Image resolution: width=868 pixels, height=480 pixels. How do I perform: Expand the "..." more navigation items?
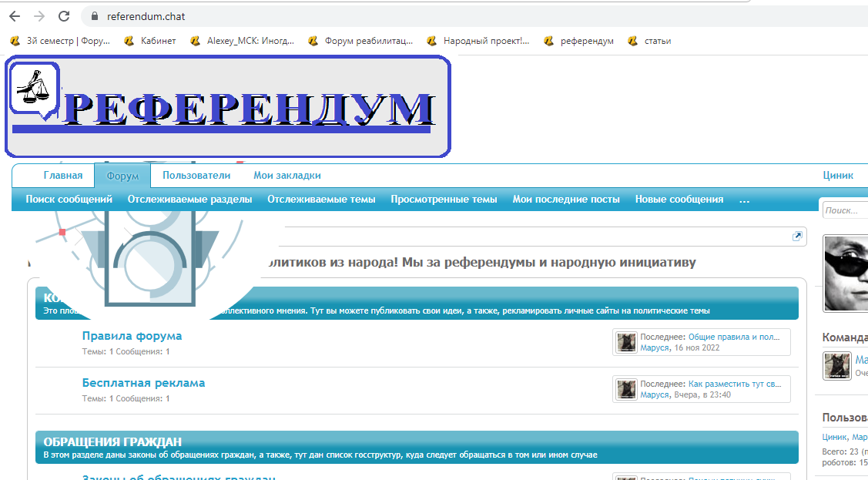click(744, 200)
